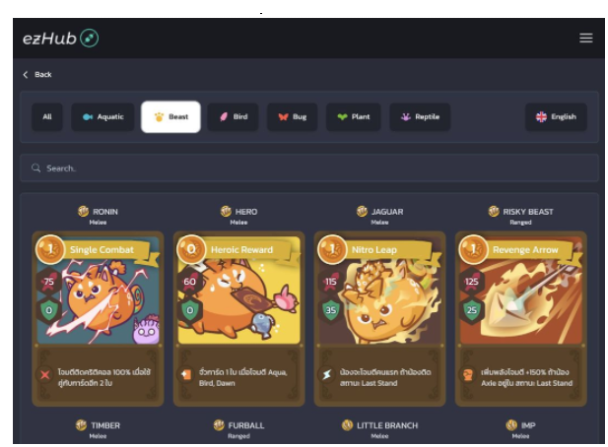Show Reptile class cards
608x447 pixels.
click(x=420, y=117)
